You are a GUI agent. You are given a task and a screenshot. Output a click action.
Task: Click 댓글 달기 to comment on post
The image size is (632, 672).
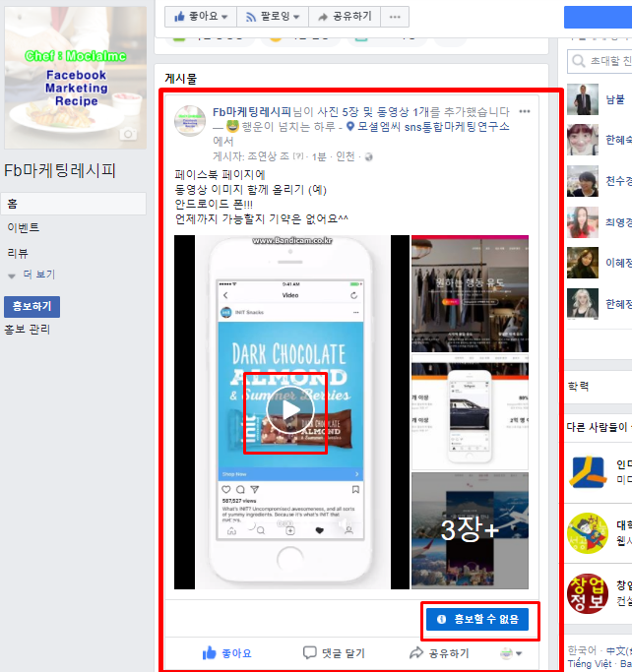pyautogui.click(x=334, y=653)
